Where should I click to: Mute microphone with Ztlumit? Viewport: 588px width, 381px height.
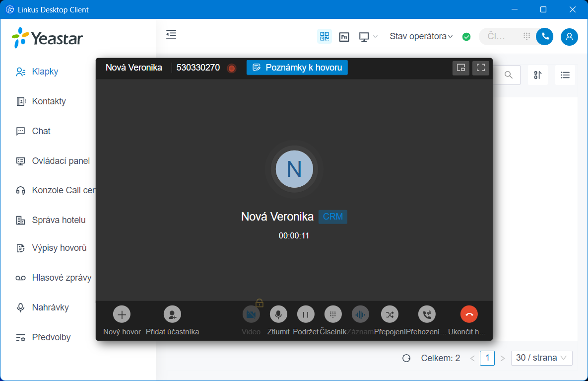[x=278, y=314]
